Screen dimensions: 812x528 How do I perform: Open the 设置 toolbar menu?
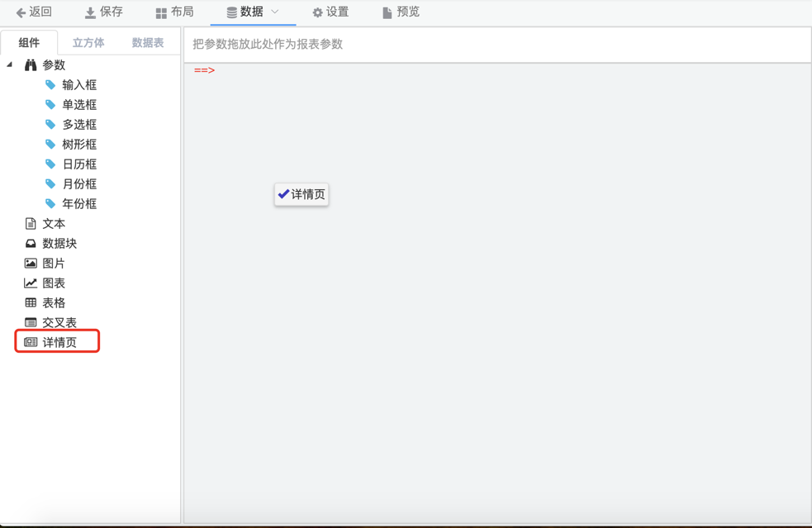[330, 12]
